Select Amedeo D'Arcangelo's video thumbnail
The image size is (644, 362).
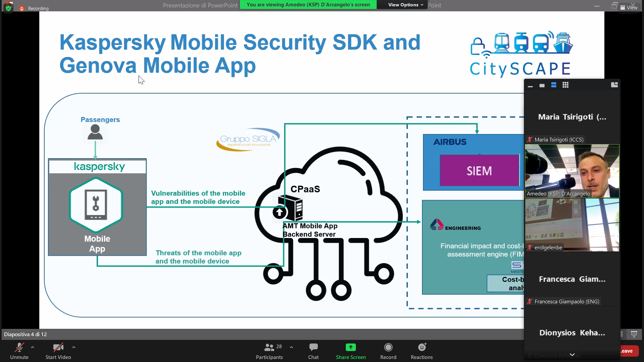(x=572, y=171)
